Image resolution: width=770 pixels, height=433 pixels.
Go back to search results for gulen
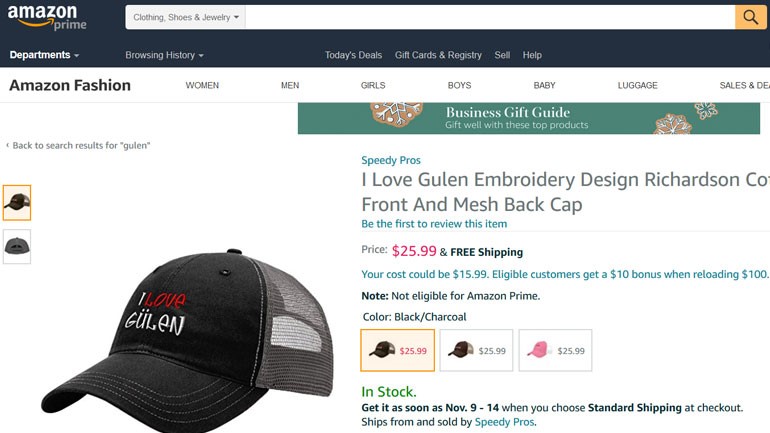click(x=78, y=145)
